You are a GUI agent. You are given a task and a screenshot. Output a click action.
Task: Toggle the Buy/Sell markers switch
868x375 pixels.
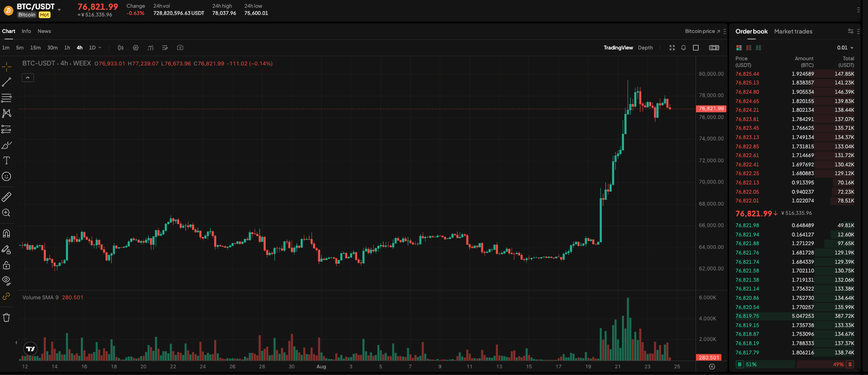point(714,47)
